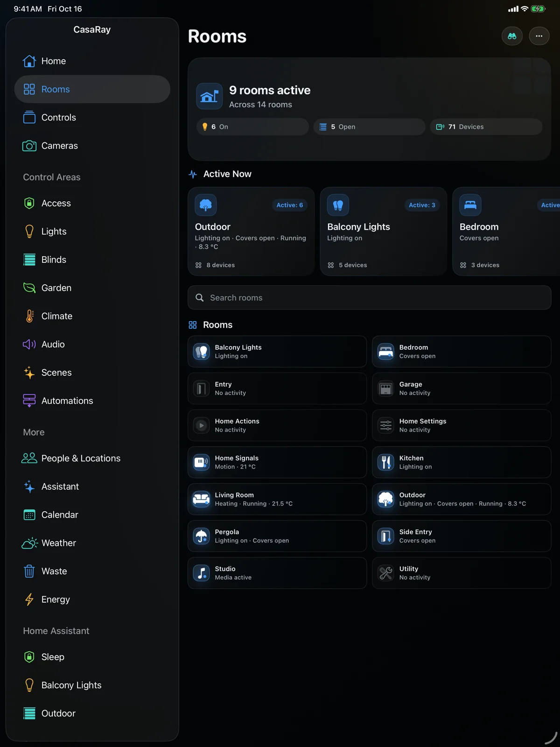Viewport: 560px width, 747px height.
Task: Click the Automations icon in sidebar
Action: coord(29,401)
